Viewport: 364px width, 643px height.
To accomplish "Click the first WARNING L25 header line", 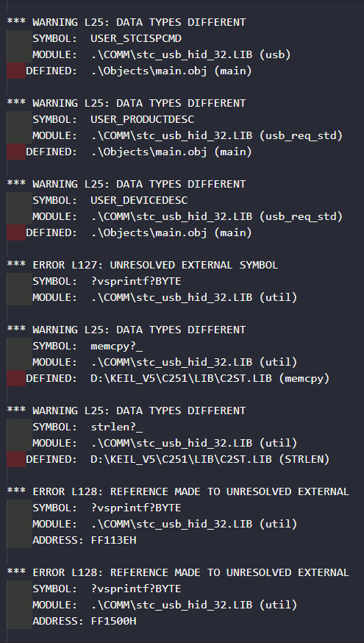I will click(x=126, y=22).
